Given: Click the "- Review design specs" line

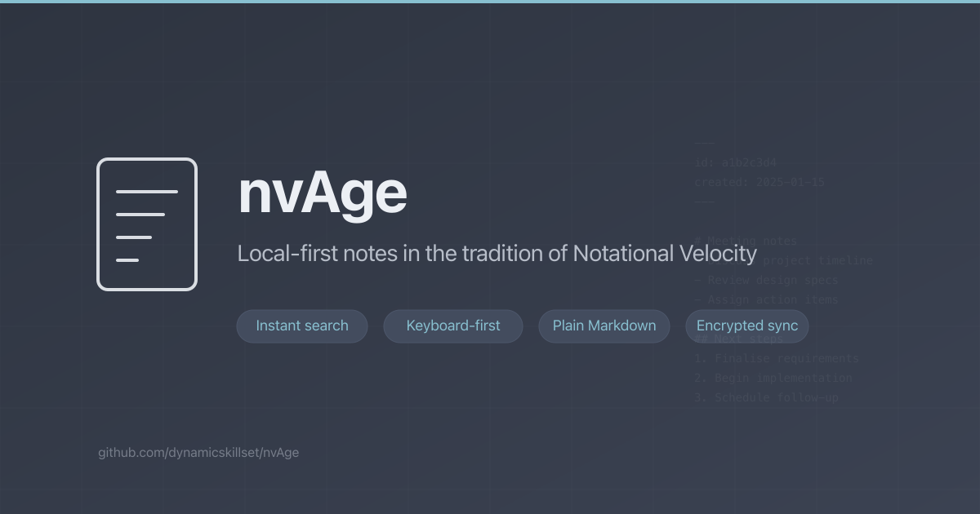Looking at the screenshot, I should click(766, 281).
